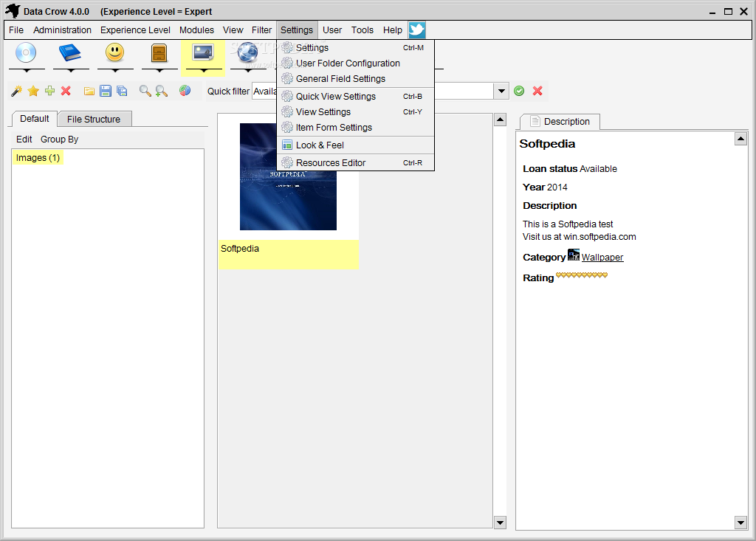The image size is (756, 541).
Task: Select the Description tab
Action: point(560,122)
